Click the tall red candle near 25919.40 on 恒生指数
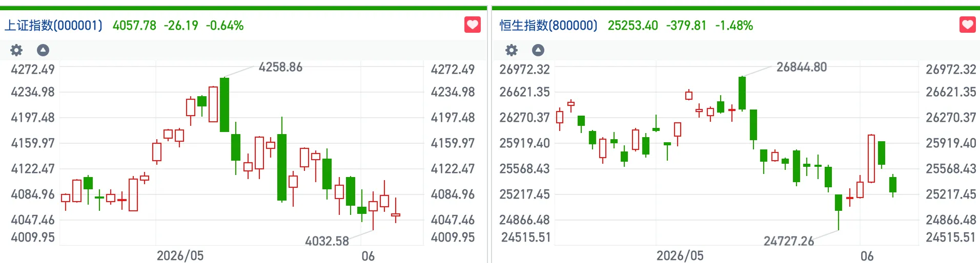Image resolution: width=980 pixels, height=263 pixels. pyautogui.click(x=871, y=159)
